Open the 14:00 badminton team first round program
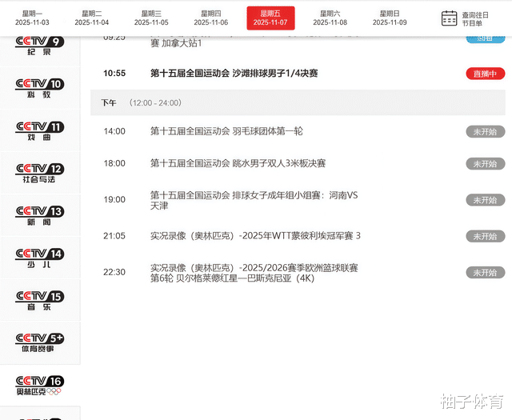512x420 pixels. click(226, 131)
